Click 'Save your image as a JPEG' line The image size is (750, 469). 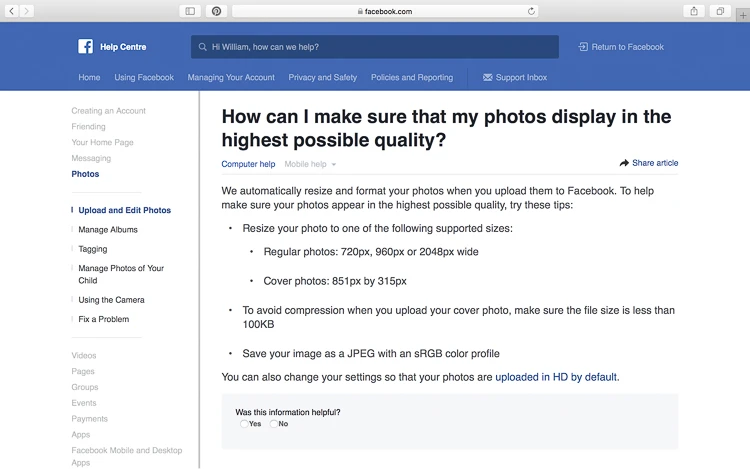(x=371, y=354)
